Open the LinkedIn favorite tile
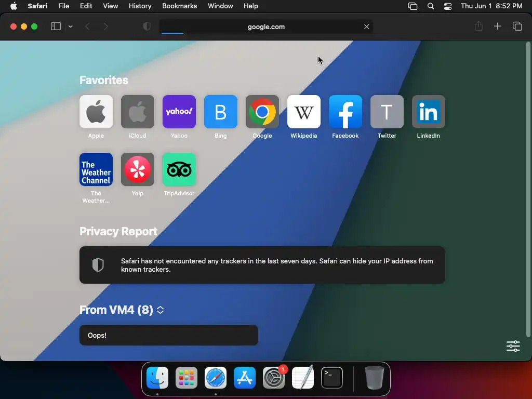This screenshot has height=399, width=532. [x=429, y=112]
